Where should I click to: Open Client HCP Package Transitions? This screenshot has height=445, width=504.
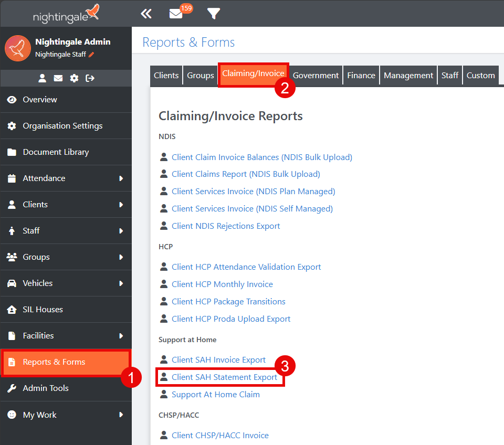click(228, 302)
